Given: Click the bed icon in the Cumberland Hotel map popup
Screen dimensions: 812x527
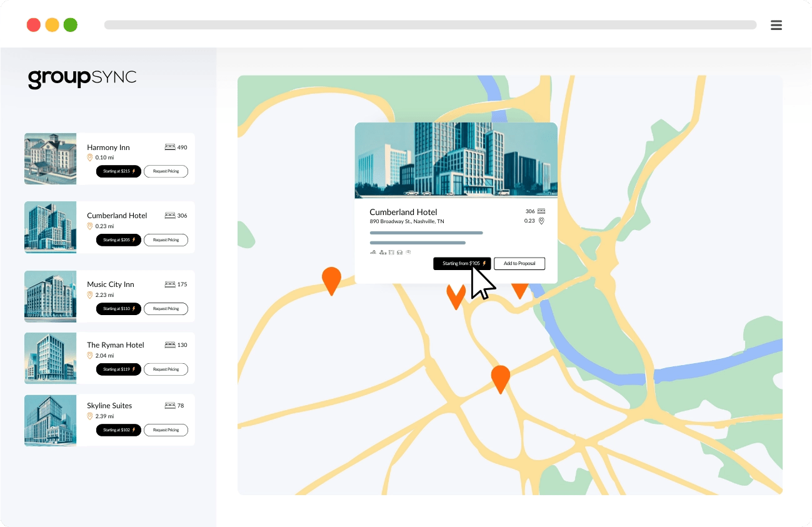Looking at the screenshot, I should [x=541, y=211].
